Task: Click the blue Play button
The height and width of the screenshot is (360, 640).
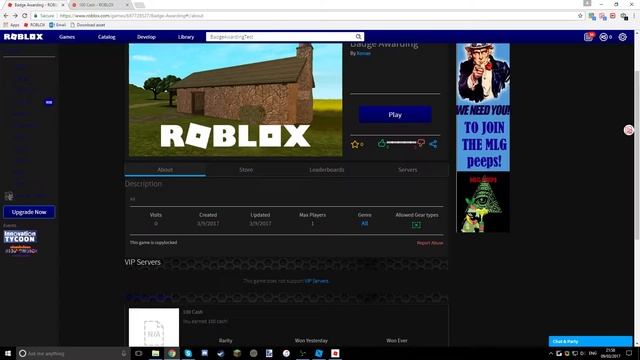Action: [395, 115]
